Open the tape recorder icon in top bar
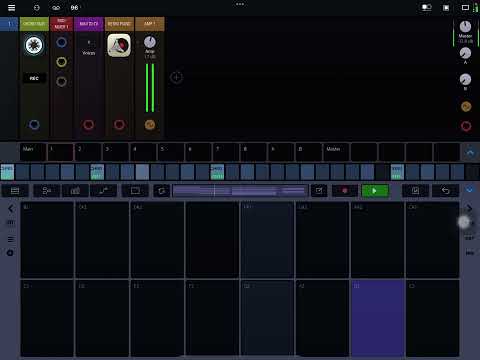Image resolution: width=480 pixels, height=360 pixels. 56,8
